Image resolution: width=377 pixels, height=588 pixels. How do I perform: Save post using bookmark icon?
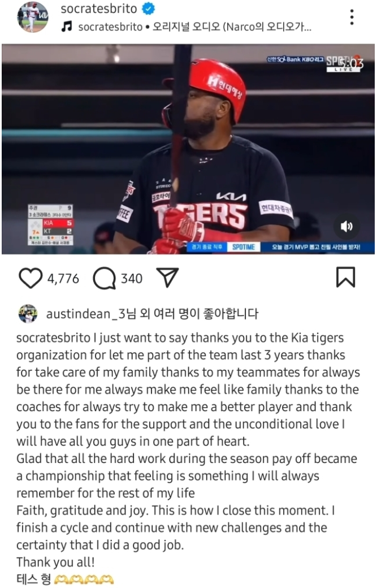[345, 277]
